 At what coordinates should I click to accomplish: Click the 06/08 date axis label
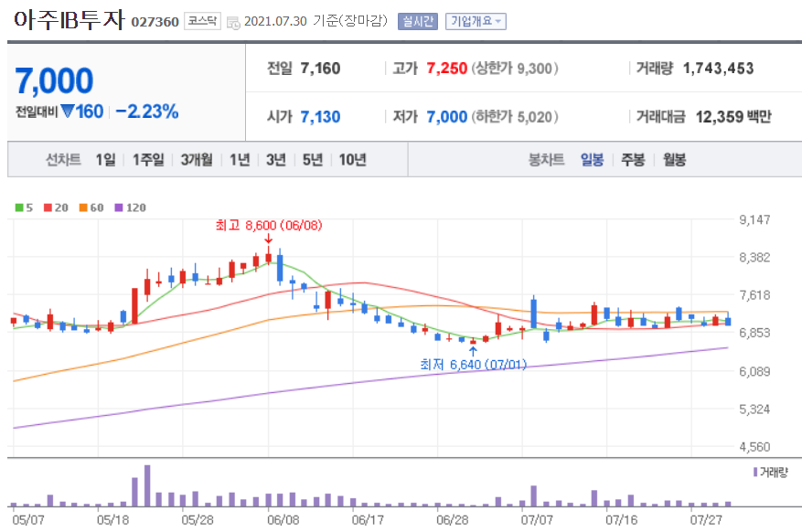pyautogui.click(x=283, y=520)
